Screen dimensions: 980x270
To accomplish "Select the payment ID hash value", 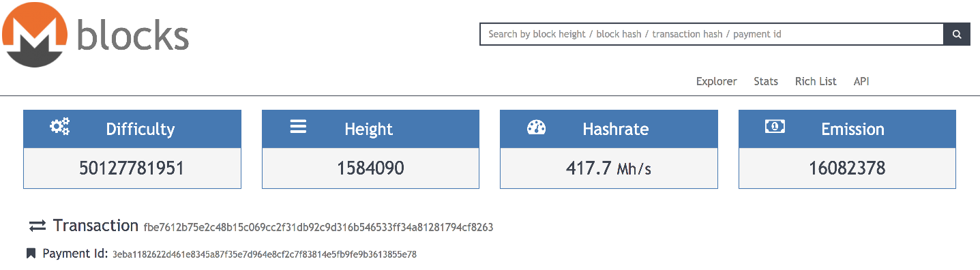I will (x=265, y=254).
